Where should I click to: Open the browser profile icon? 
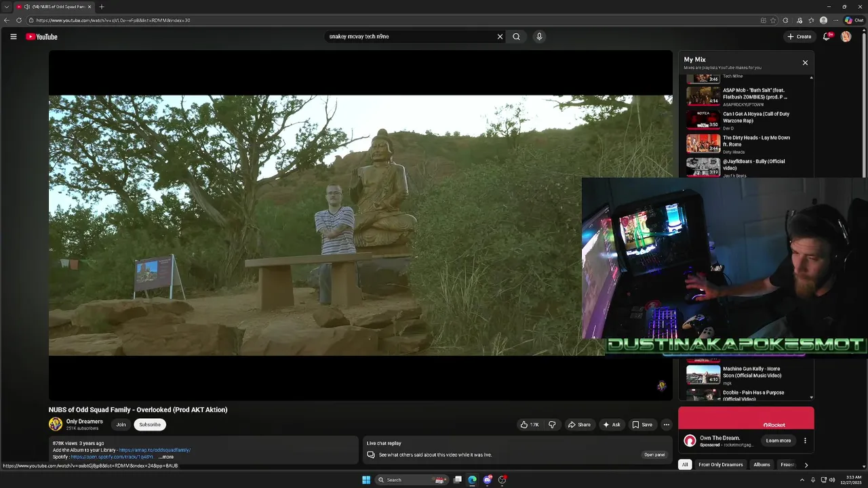tap(823, 20)
